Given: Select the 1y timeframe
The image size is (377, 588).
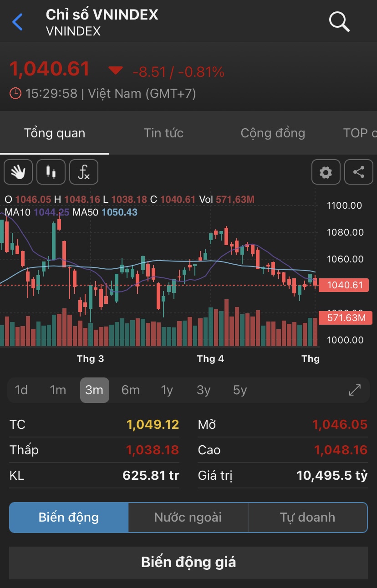Looking at the screenshot, I should [x=167, y=390].
